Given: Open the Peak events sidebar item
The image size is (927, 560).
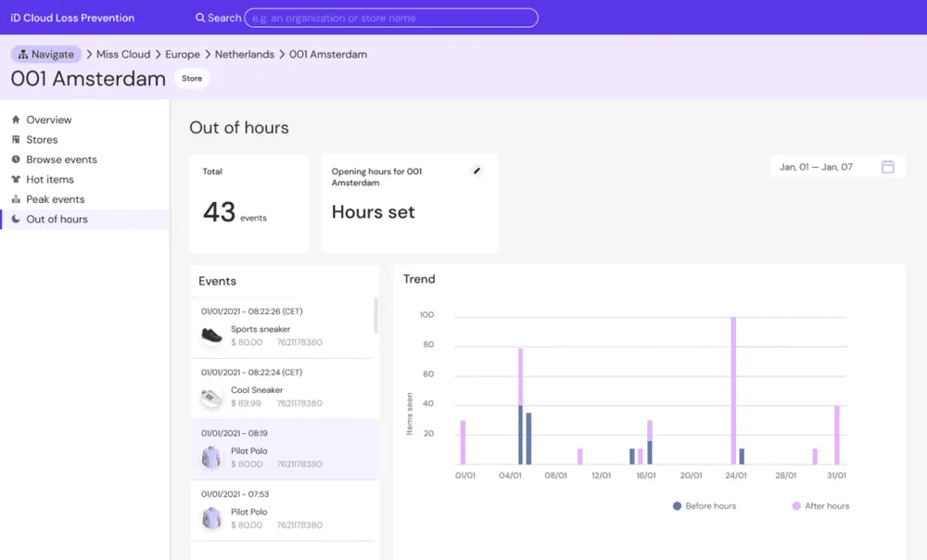Looking at the screenshot, I should pyautogui.click(x=55, y=199).
